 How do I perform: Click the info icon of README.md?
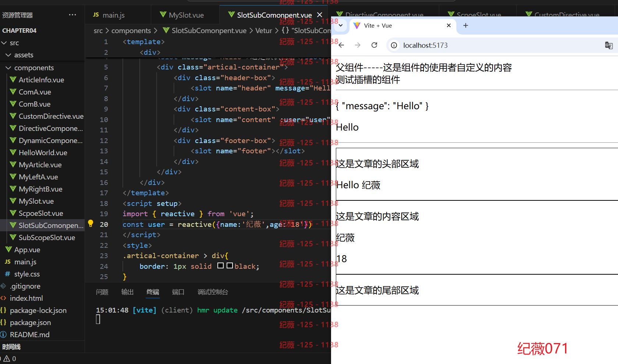pyautogui.click(x=3, y=335)
